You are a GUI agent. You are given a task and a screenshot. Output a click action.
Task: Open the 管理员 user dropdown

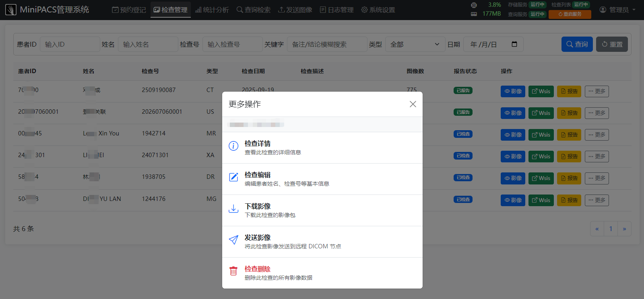[x=617, y=10]
